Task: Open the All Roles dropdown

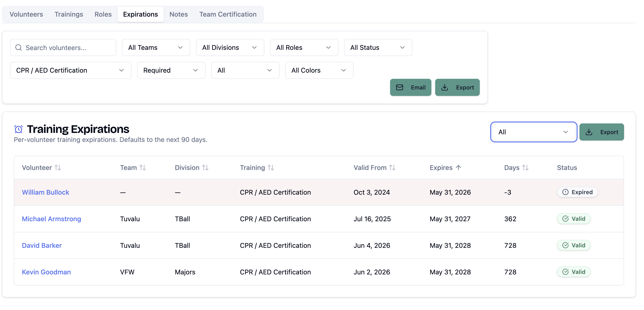Action: click(x=304, y=47)
